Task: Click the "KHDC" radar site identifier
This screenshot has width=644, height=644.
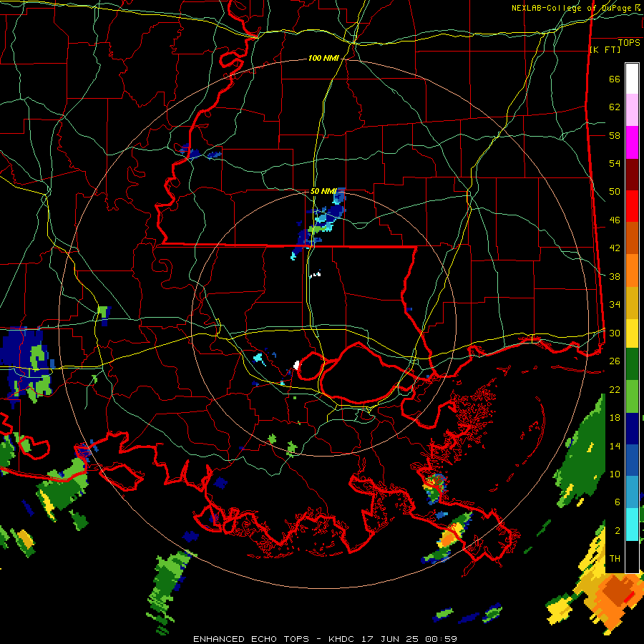Action: 343,639
